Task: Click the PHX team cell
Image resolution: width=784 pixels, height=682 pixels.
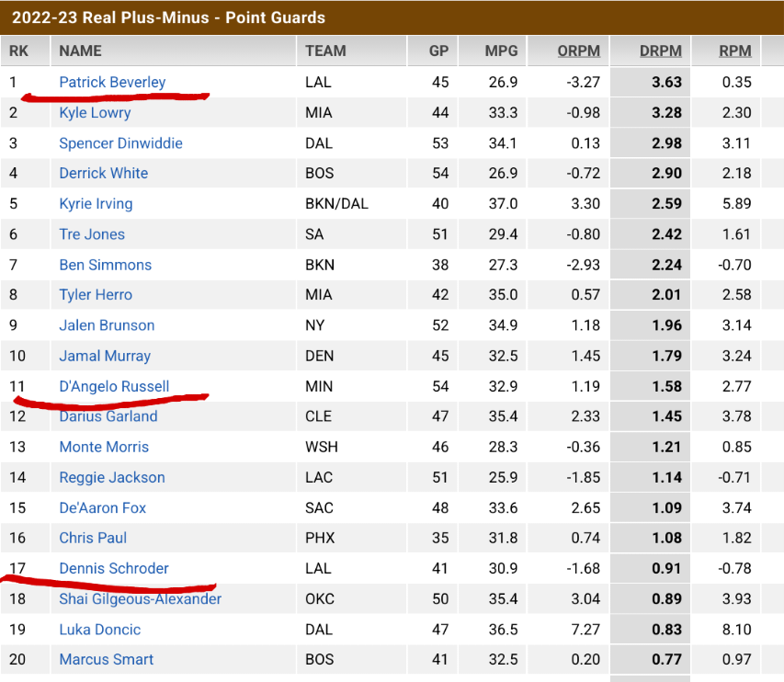Action: pyautogui.click(x=320, y=538)
